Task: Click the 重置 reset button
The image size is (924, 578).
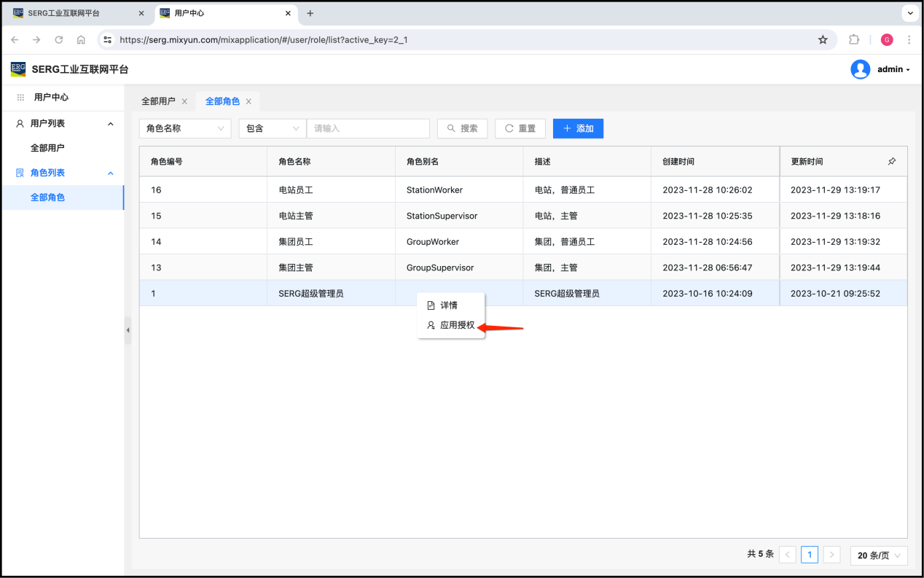Action: (x=520, y=128)
